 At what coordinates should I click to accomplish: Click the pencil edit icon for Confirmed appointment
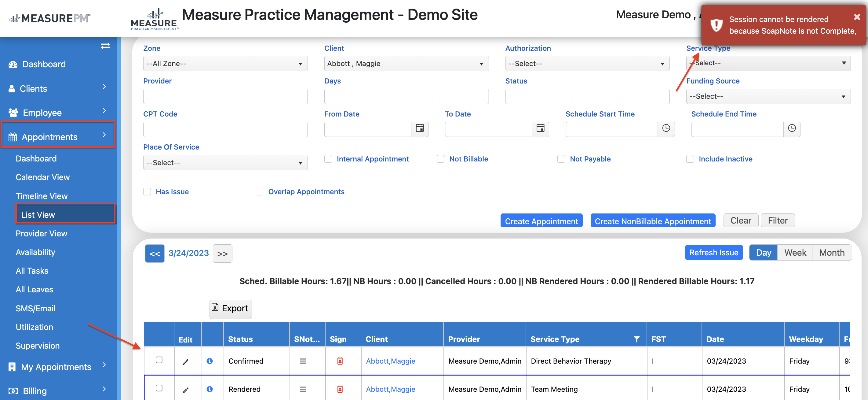pyautogui.click(x=185, y=361)
